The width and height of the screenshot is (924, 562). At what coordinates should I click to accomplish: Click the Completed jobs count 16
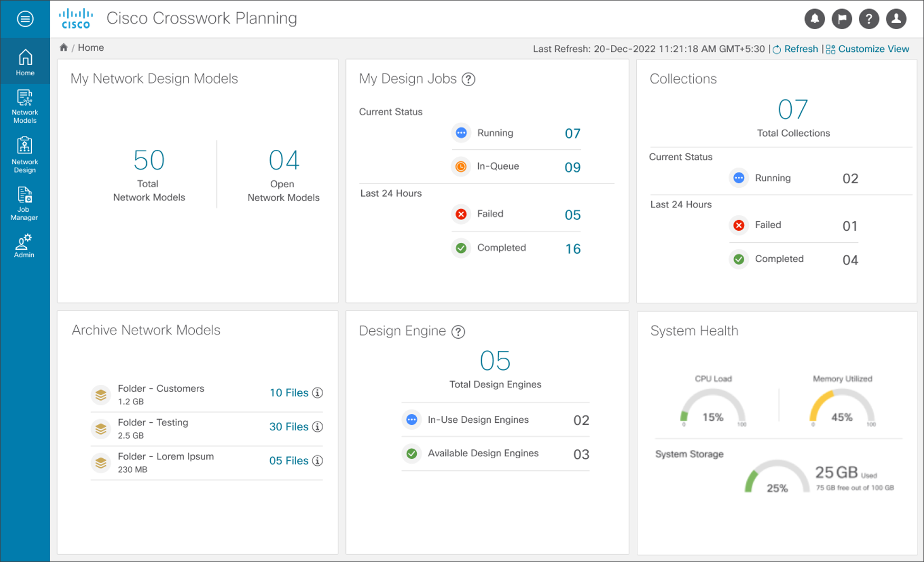(x=573, y=249)
